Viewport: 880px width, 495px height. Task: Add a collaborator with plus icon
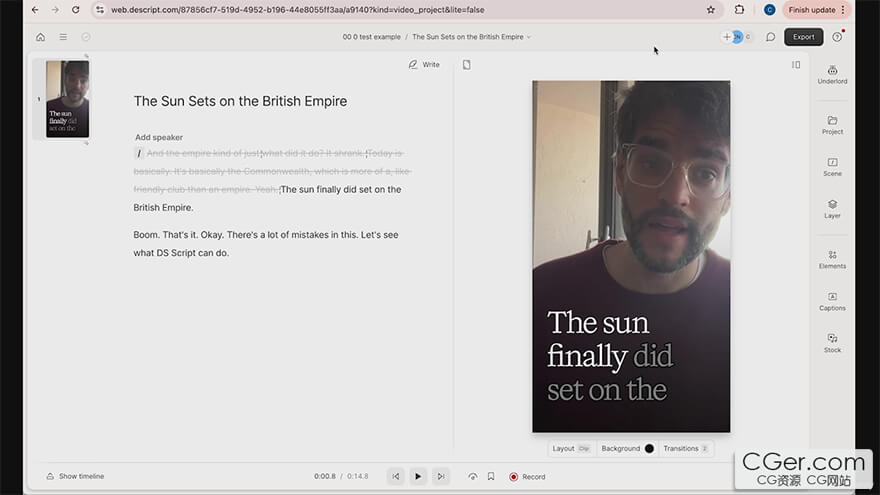pyautogui.click(x=727, y=37)
